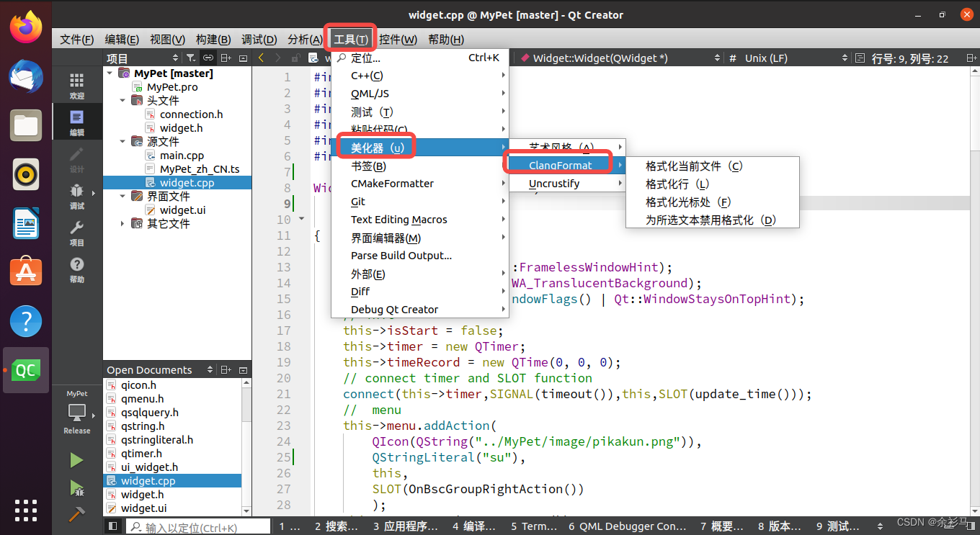Open the 控件(W) menu
This screenshot has width=980, height=535.
398,40
